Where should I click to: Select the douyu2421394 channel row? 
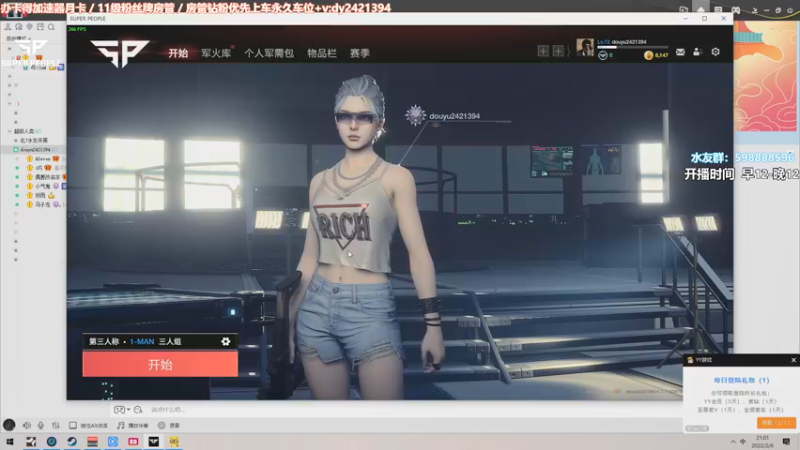point(35,149)
